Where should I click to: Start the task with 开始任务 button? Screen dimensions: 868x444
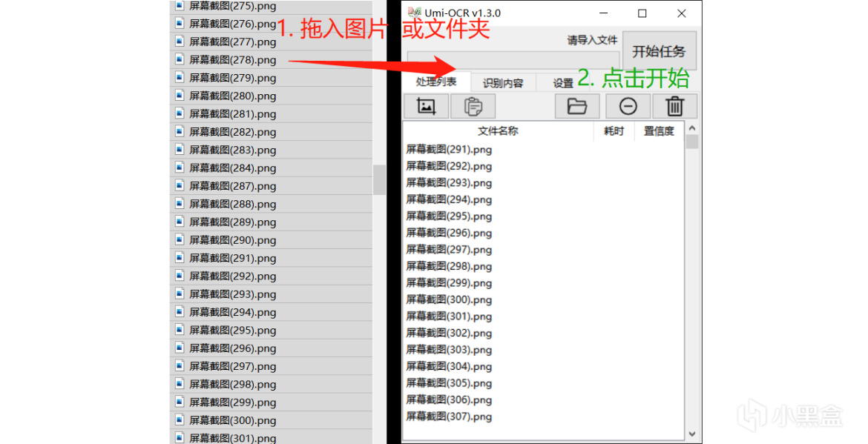point(659,51)
